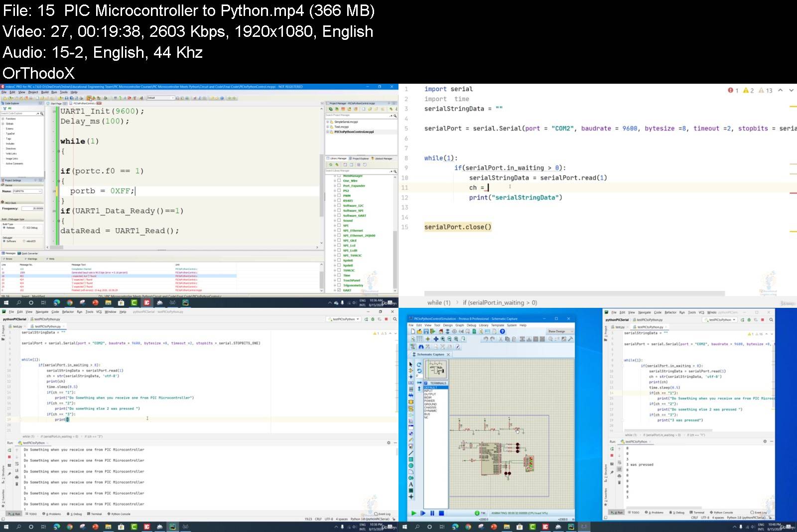Tick the Software_UART library checkbox in mikroC
This screenshot has height=532, width=797.
click(339, 216)
